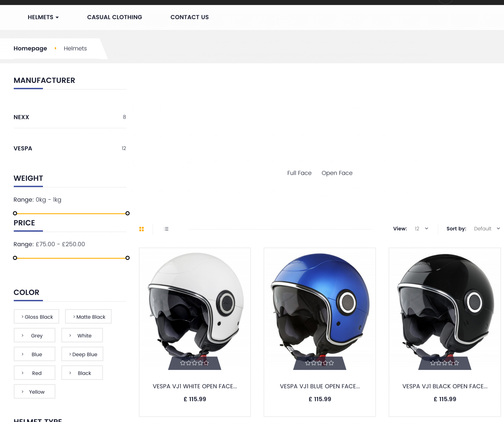The width and height of the screenshot is (504, 422).
Task: Toggle Gloss Black color filter
Action: coord(37,317)
